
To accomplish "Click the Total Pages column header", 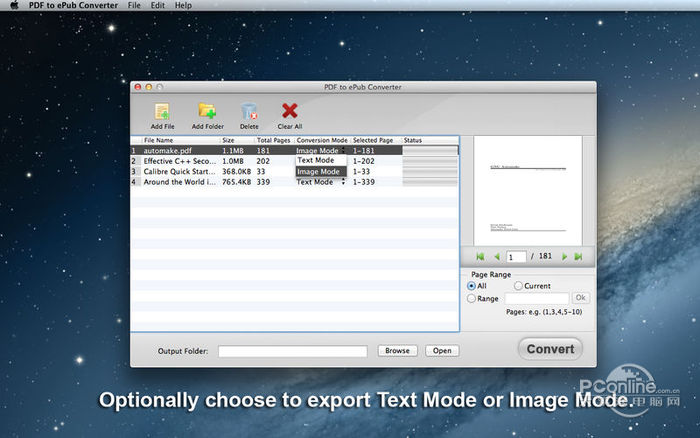I will pyautogui.click(x=274, y=140).
